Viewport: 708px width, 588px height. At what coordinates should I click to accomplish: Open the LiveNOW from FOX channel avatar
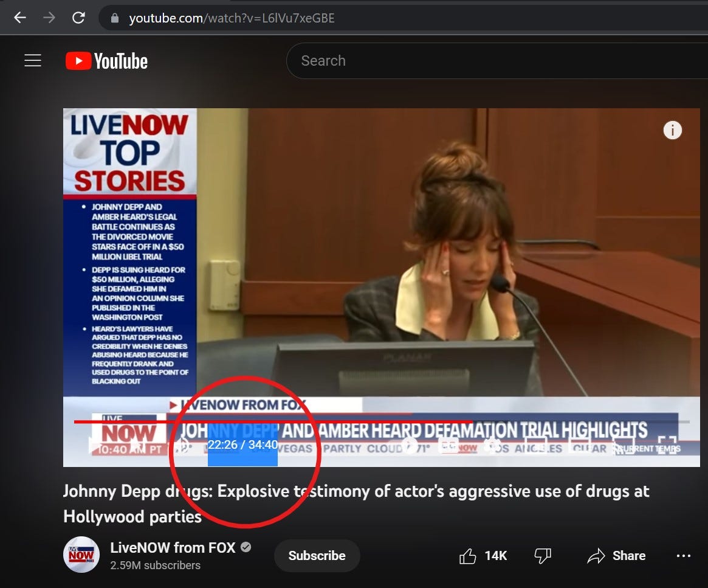click(x=81, y=555)
